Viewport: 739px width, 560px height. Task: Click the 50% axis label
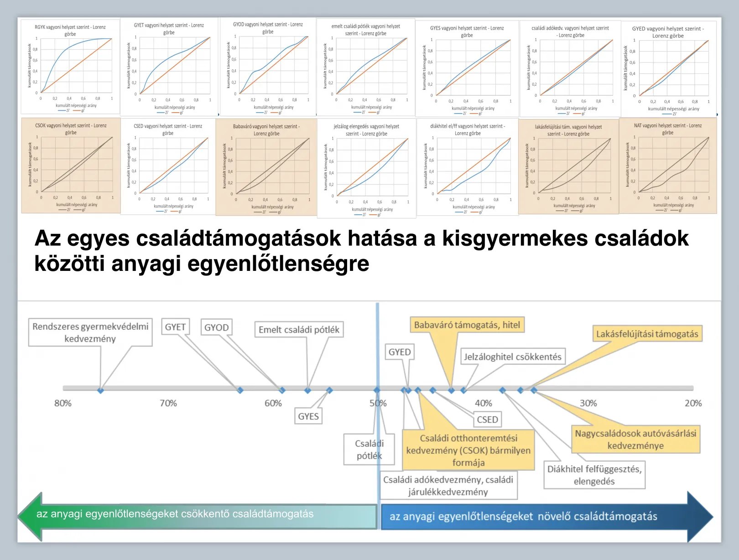[378, 403]
